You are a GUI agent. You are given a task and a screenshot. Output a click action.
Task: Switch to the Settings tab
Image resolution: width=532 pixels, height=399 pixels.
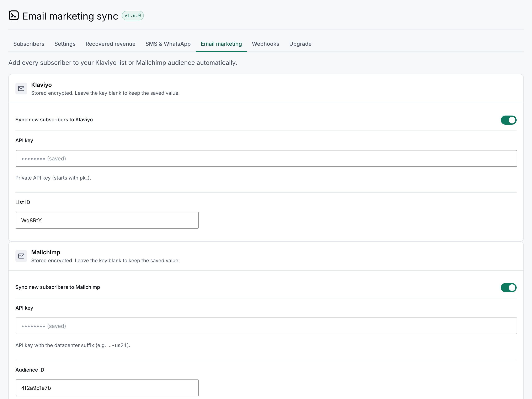coord(65,44)
